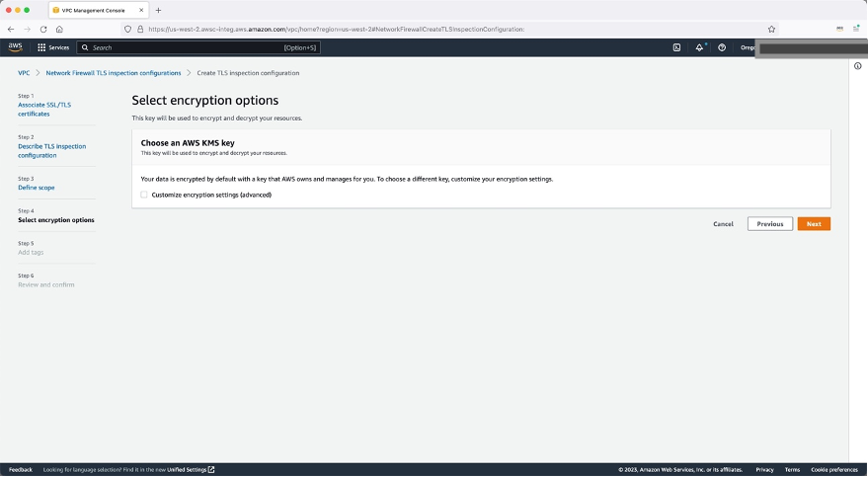
Task: Click the info panel icon on the right edge
Action: pos(857,66)
